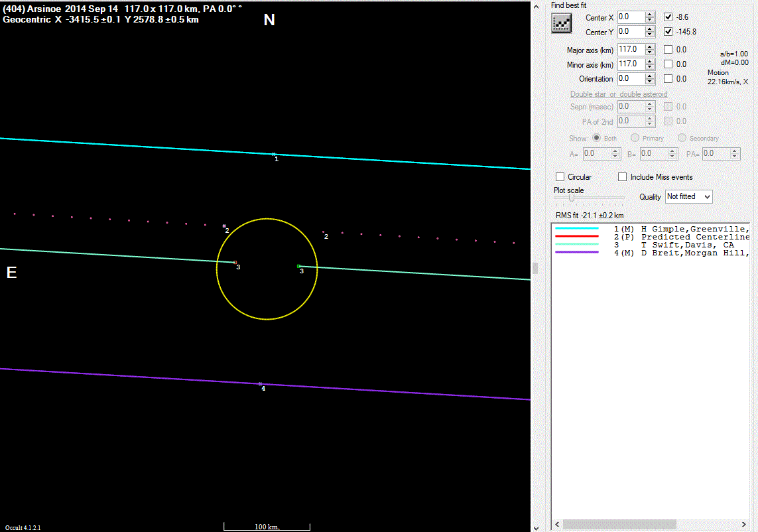Increase Orientation with up arrow
This screenshot has height=532, width=758.
[650, 76]
